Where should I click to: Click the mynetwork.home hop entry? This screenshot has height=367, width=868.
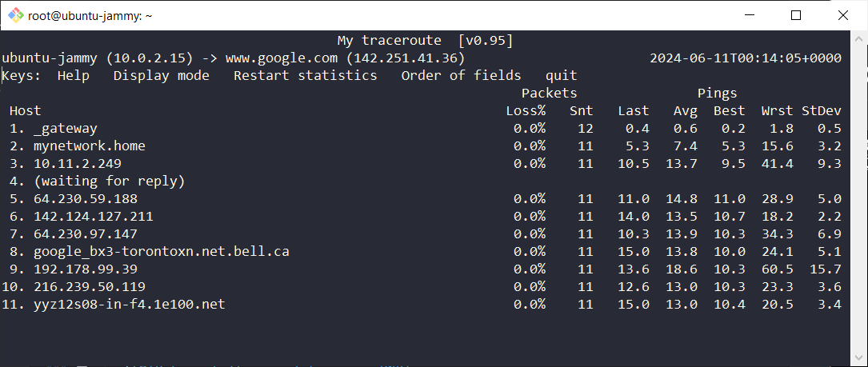click(89, 146)
